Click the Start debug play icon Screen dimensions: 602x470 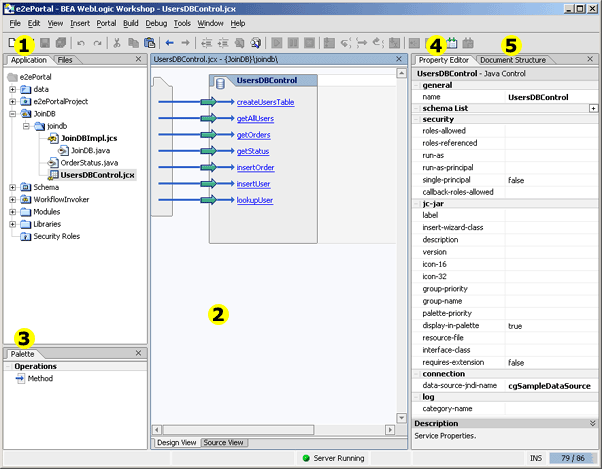click(276, 43)
